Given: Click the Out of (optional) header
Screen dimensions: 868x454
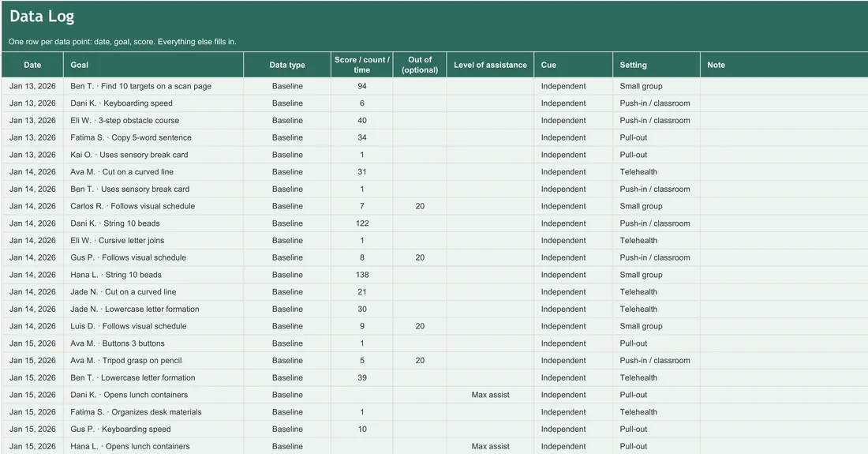Looking at the screenshot, I should pos(420,65).
